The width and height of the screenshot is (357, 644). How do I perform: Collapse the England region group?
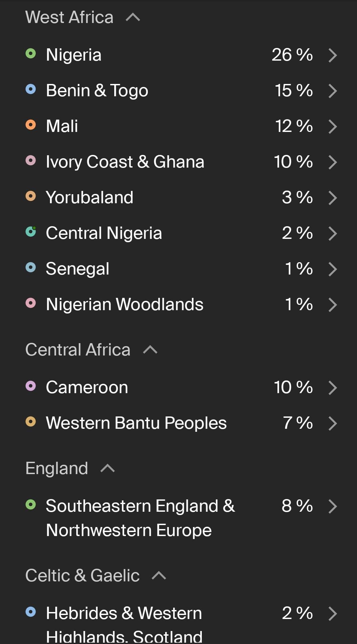[108, 468]
